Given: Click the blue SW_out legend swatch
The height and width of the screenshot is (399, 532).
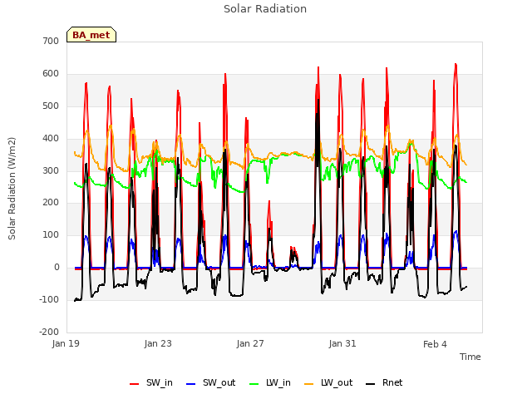Looking at the screenshot, I should pyautogui.click(x=191, y=384).
